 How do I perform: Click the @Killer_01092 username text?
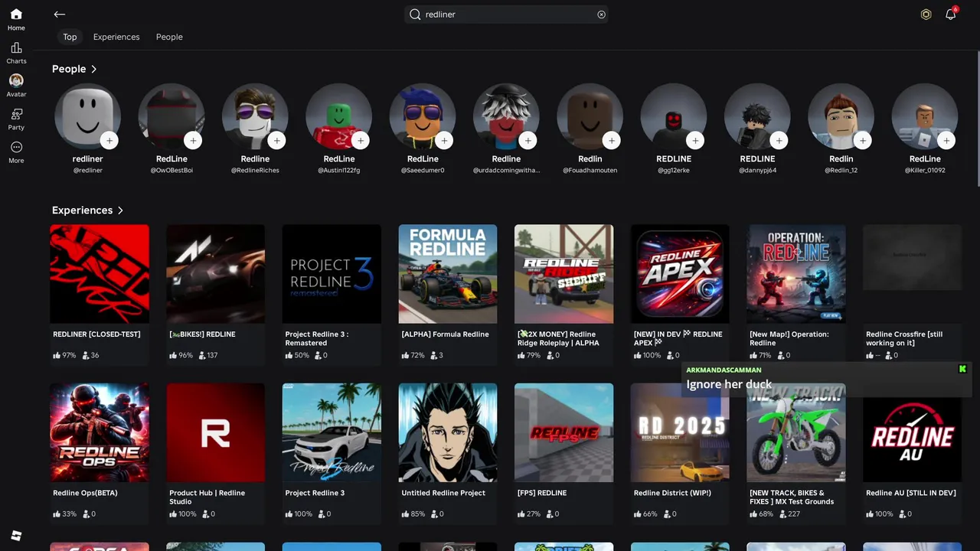tap(925, 171)
